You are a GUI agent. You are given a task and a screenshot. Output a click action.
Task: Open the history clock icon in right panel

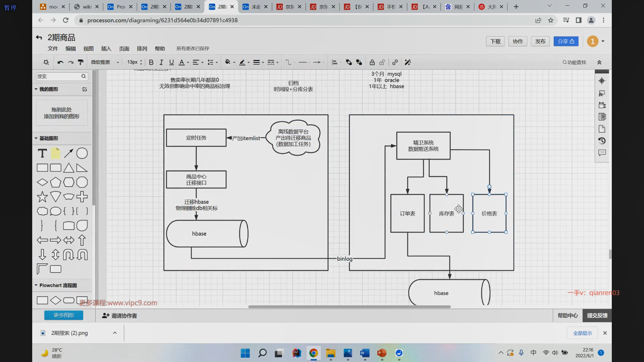602,141
